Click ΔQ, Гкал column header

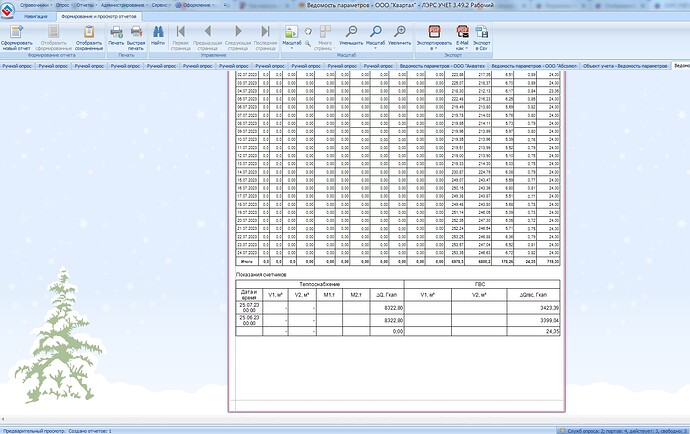point(387,295)
